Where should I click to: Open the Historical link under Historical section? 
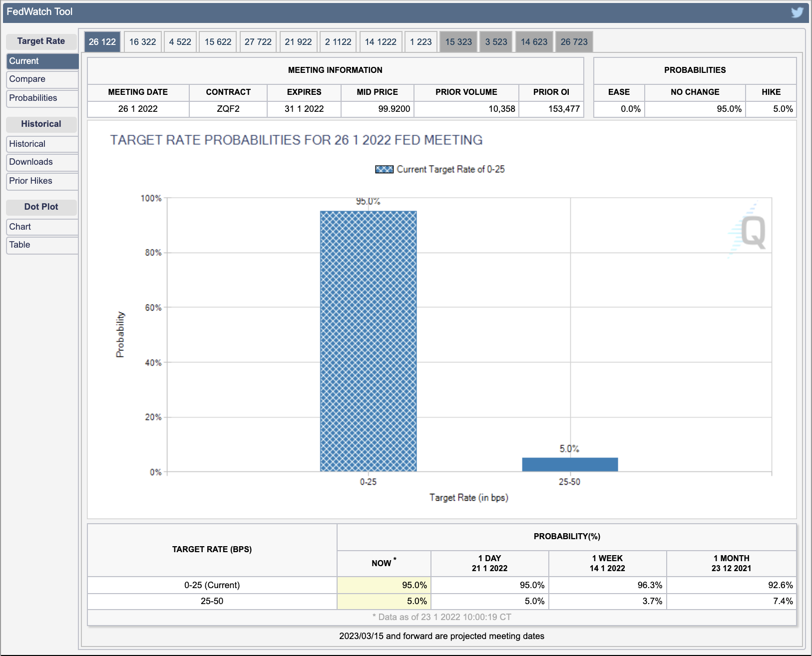(42, 144)
